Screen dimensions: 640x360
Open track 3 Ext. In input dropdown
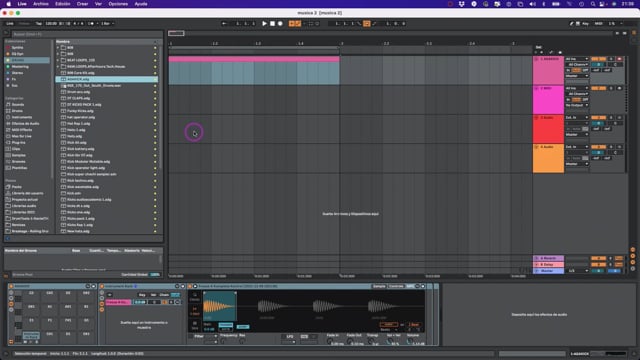click(577, 118)
